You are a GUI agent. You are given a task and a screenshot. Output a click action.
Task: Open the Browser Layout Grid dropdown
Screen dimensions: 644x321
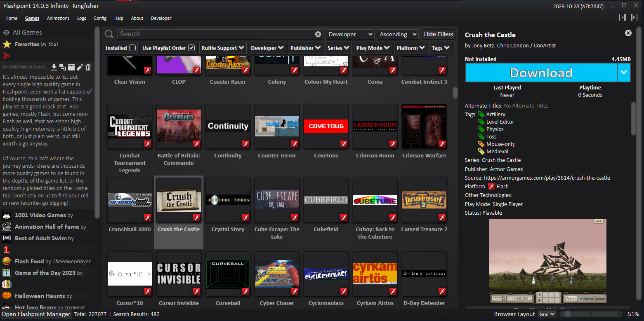547,314
